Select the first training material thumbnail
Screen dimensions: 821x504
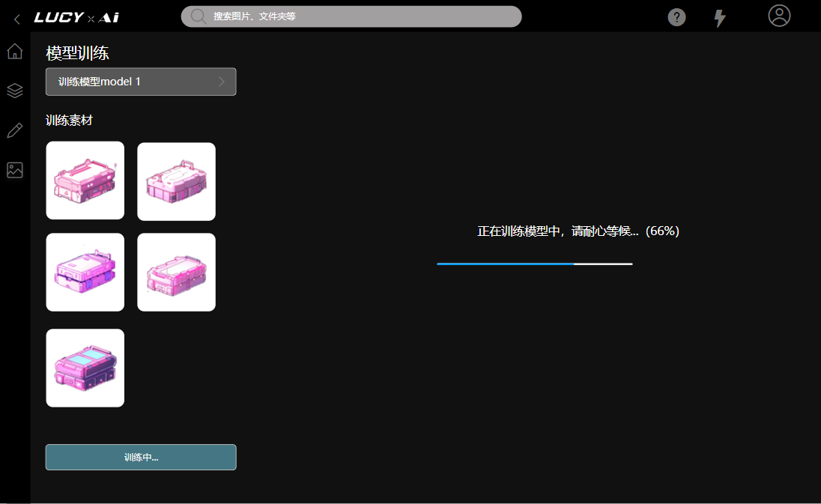click(x=85, y=180)
